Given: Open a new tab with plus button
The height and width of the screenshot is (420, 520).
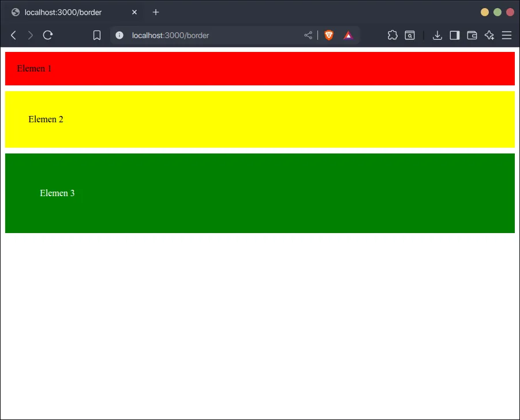Looking at the screenshot, I should (156, 12).
